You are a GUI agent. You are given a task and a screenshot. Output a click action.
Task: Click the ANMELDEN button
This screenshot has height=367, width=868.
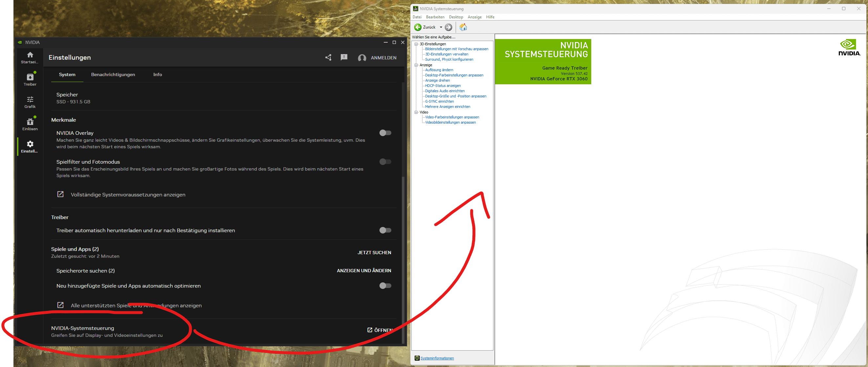click(383, 58)
